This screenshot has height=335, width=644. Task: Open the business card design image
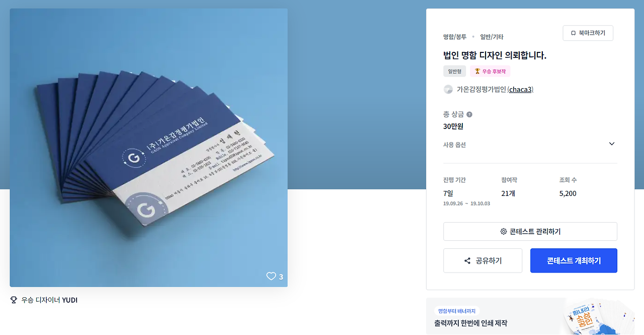[x=149, y=148]
